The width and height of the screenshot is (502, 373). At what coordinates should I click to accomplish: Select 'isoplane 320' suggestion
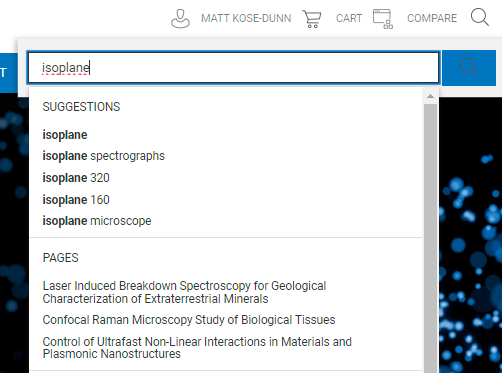(x=76, y=178)
